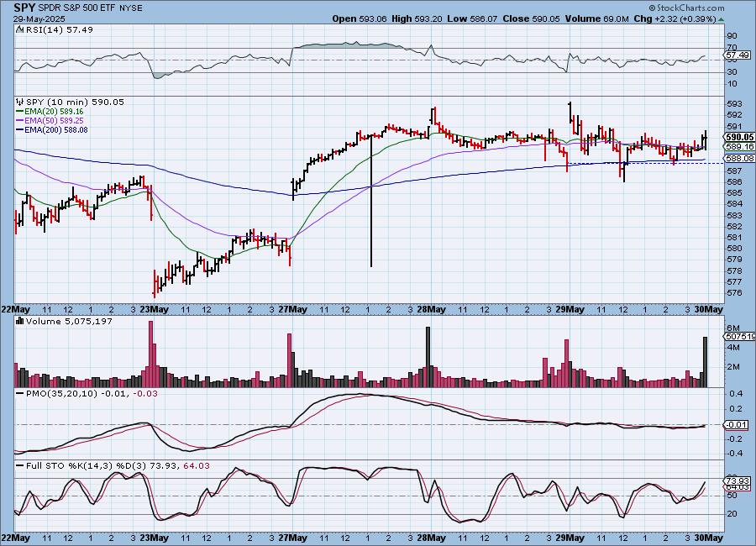This screenshot has height=546, width=756.
Task: Select the RSI(14) 57.49 indicator label
Action: 60,29
